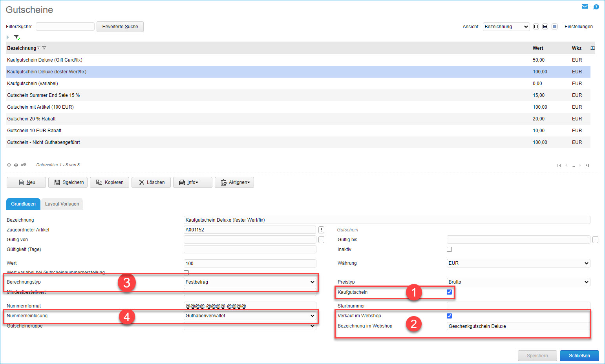
Task: Open the Ansicht view dropdown
Action: [x=506, y=27]
